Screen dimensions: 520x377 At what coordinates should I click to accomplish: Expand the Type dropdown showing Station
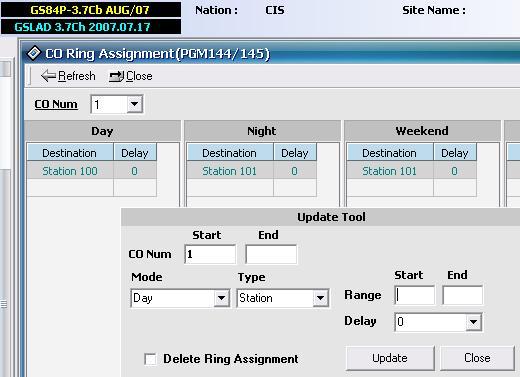pyautogui.click(x=320, y=298)
